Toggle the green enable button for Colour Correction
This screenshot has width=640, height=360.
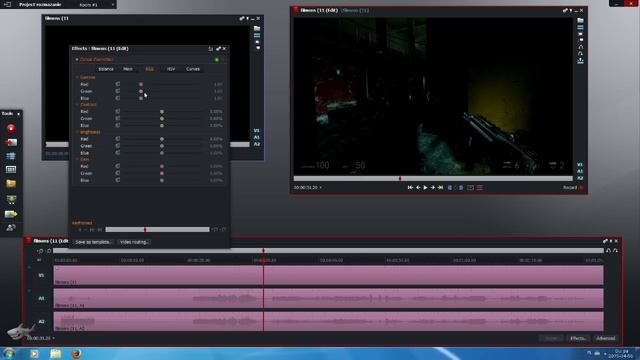[217, 60]
